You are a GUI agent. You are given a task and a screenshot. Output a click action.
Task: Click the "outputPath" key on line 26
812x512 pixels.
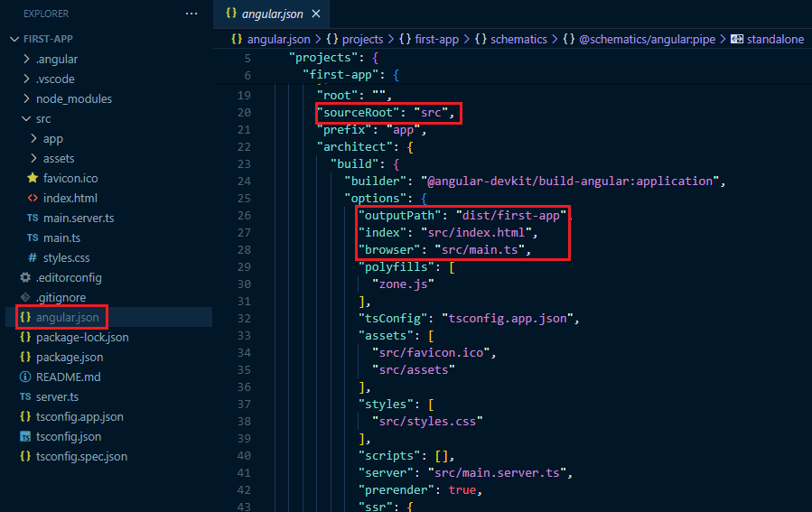(x=399, y=215)
